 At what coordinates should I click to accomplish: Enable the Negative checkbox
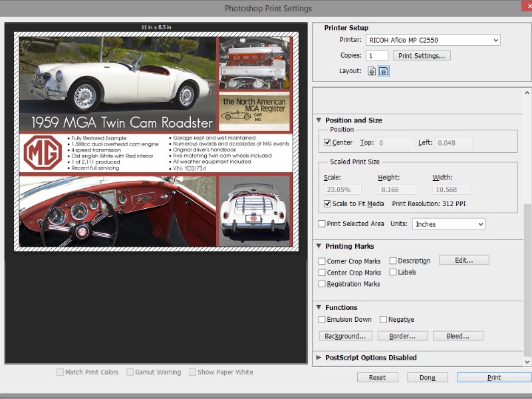[x=384, y=320]
